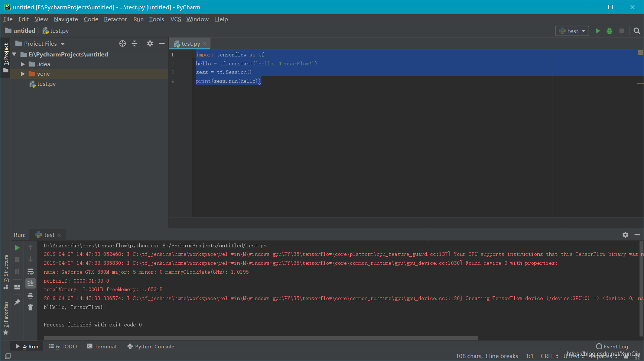Open the Refactor menu
Screen dimensions: 644x361
point(116,19)
